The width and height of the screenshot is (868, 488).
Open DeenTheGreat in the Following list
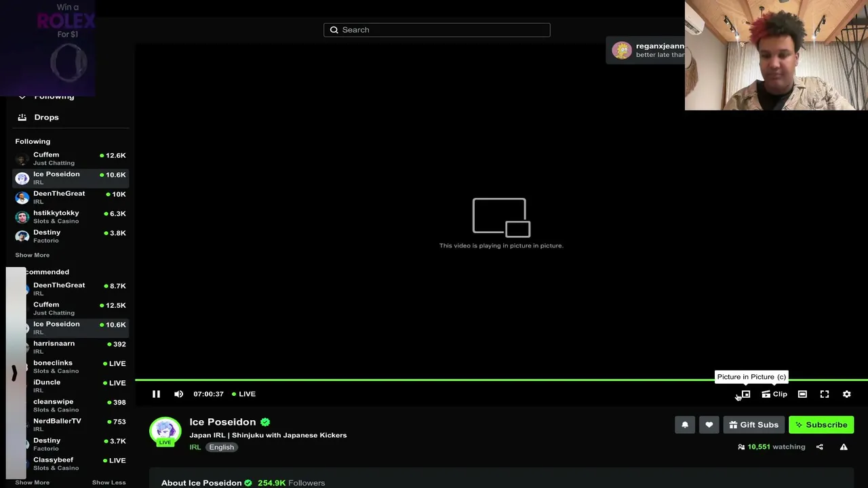[x=71, y=197]
